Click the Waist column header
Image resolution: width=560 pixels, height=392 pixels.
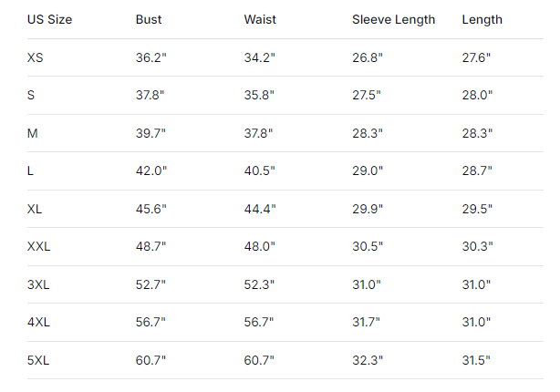coord(259,19)
